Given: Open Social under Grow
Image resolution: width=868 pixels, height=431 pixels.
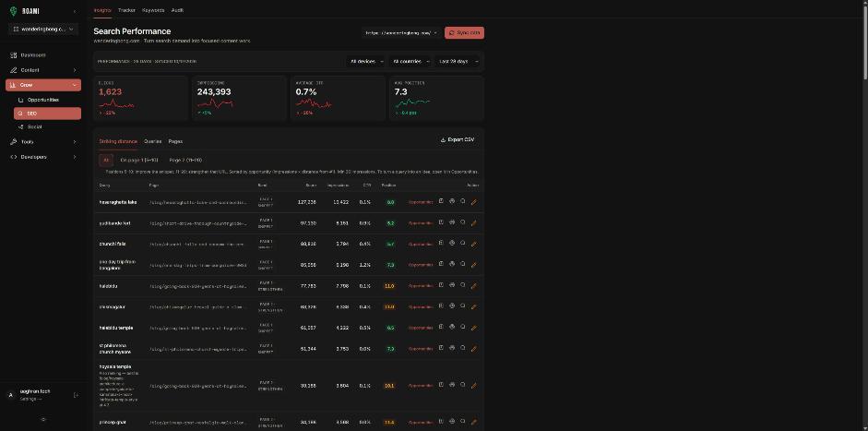Looking at the screenshot, I should 47,126.
